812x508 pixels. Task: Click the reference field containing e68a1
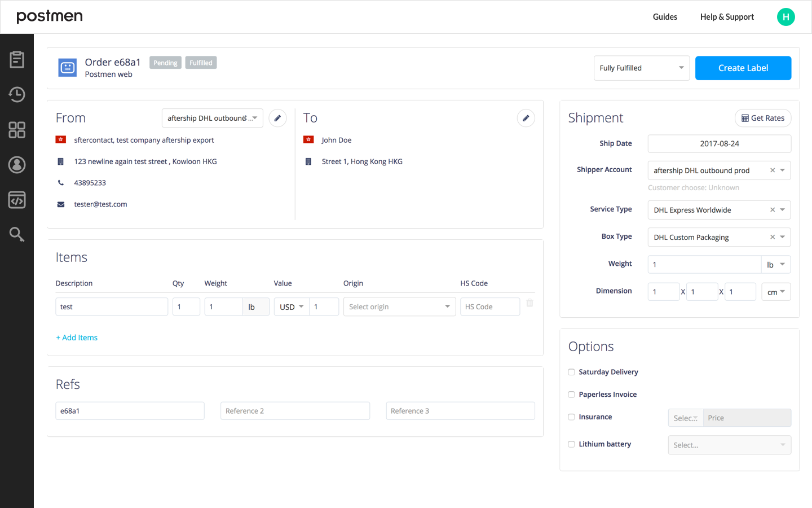click(x=130, y=411)
